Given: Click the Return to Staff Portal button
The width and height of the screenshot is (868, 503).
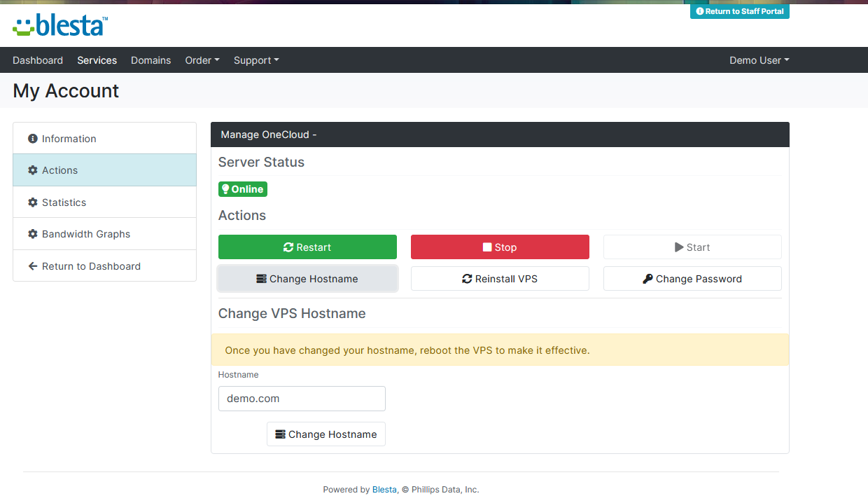Looking at the screenshot, I should [x=740, y=11].
